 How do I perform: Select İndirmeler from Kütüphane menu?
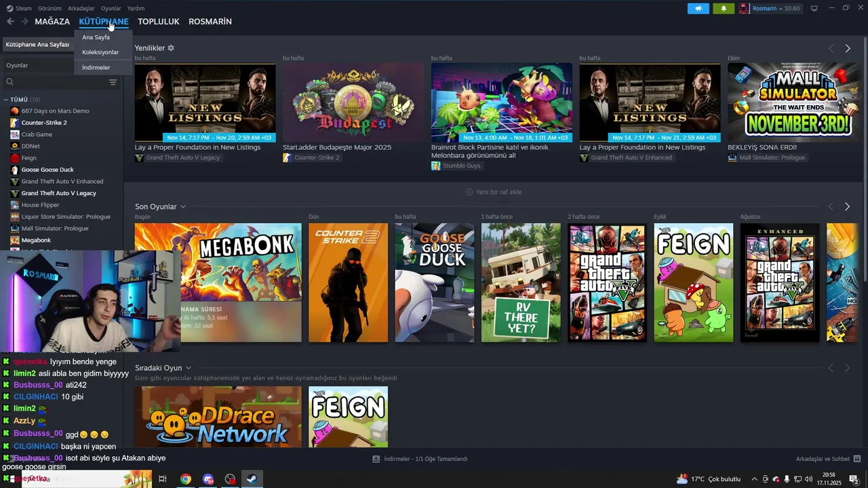pos(96,67)
